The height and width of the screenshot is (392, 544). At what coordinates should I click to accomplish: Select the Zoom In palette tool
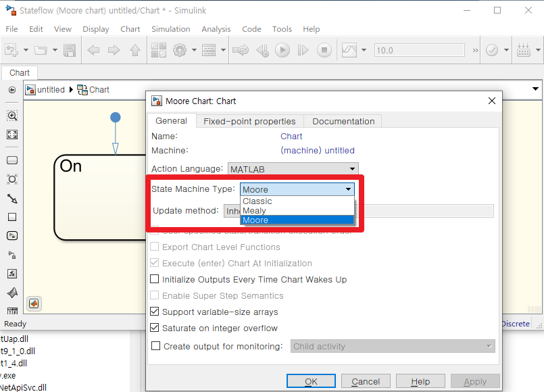[x=12, y=116]
